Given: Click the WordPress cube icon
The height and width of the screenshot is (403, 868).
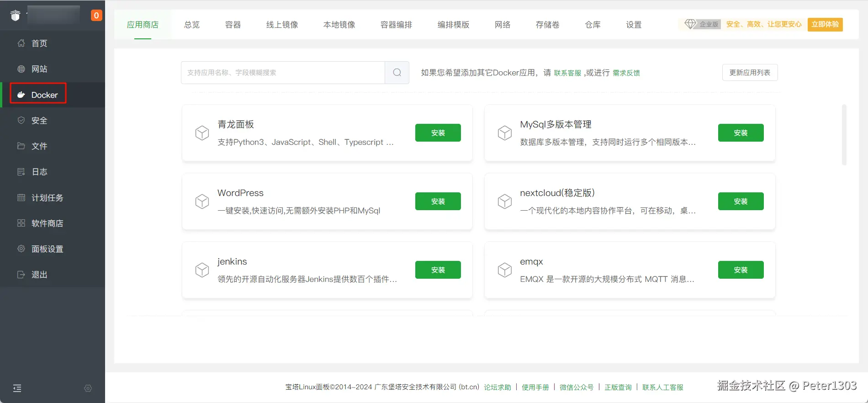Looking at the screenshot, I should (202, 201).
